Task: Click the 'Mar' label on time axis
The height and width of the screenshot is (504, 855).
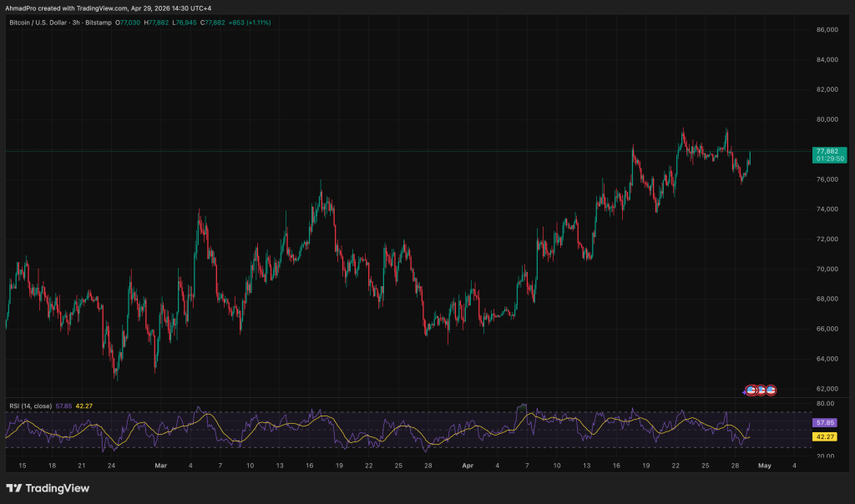Action: [x=160, y=465]
